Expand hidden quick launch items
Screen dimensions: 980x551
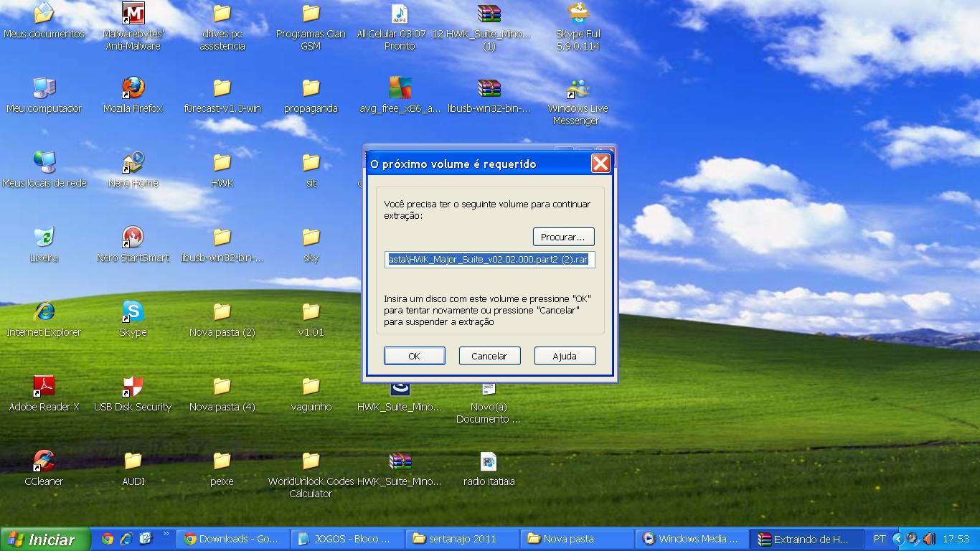tap(166, 534)
